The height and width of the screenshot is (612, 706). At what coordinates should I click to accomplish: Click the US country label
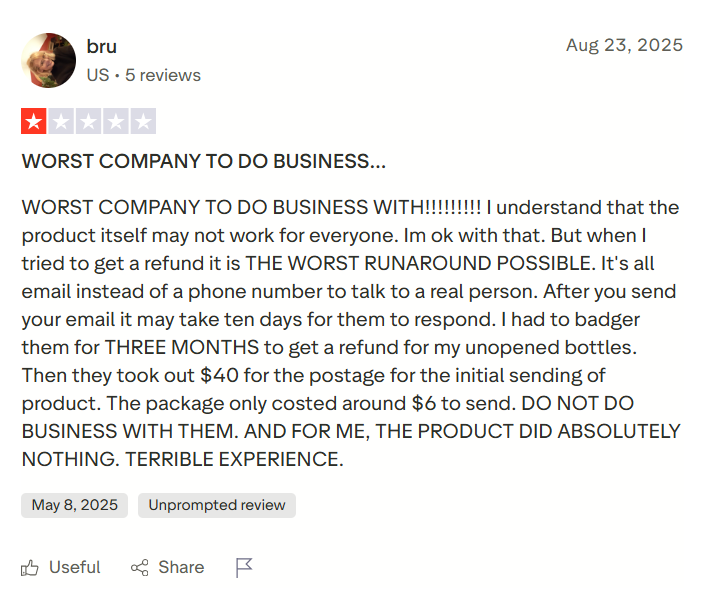[x=97, y=75]
